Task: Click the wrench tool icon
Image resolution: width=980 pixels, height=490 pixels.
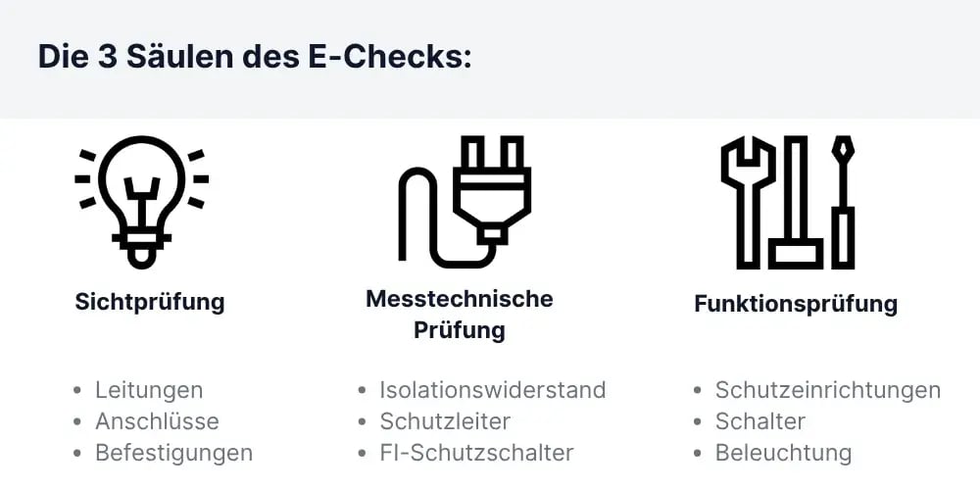Action: (748, 202)
